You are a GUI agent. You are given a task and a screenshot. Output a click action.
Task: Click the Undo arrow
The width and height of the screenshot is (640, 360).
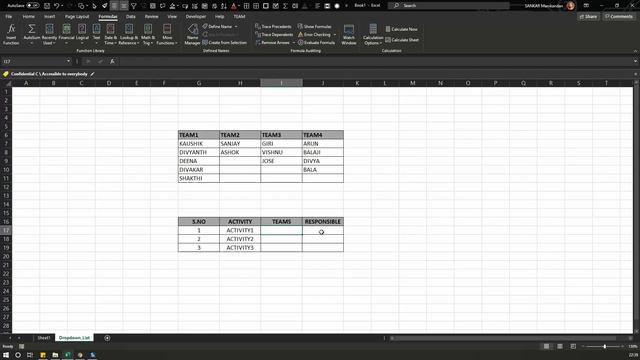[x=57, y=6]
